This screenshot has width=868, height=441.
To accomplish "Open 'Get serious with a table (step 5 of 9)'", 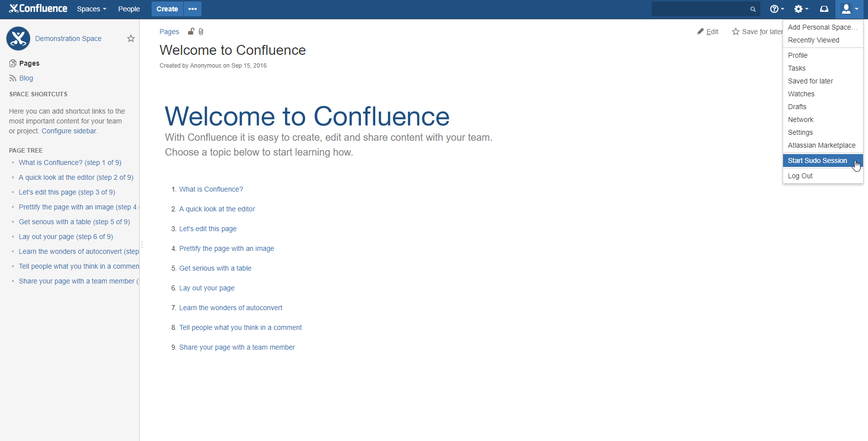I will click(x=75, y=222).
